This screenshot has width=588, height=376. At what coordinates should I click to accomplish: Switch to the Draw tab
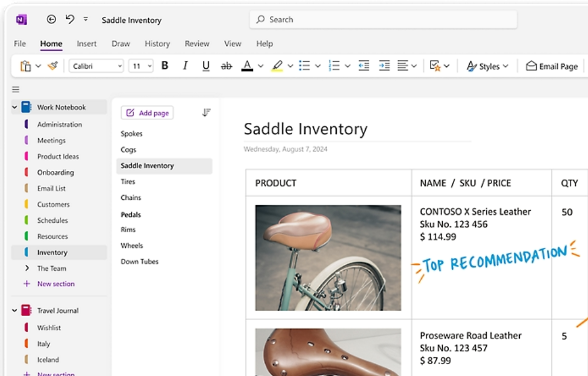[x=121, y=43]
